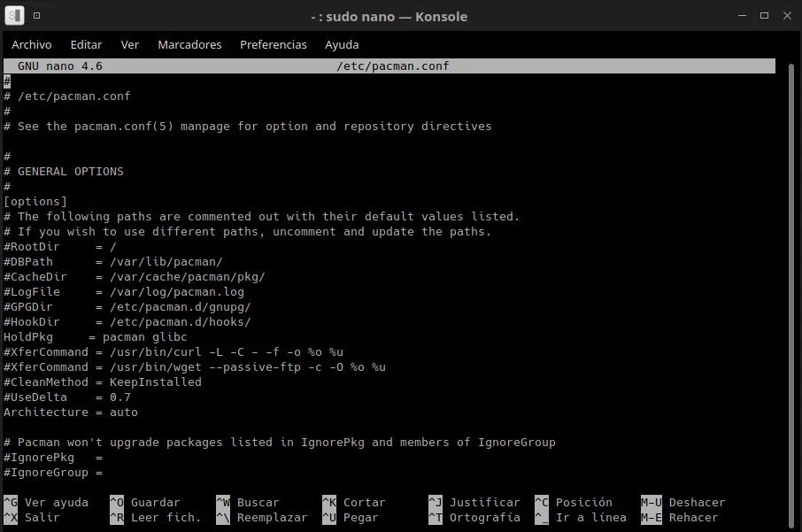The width and height of the screenshot is (802, 532).
Task: Click the # GENERAL OPTIONS comment line
Action: pos(64,172)
